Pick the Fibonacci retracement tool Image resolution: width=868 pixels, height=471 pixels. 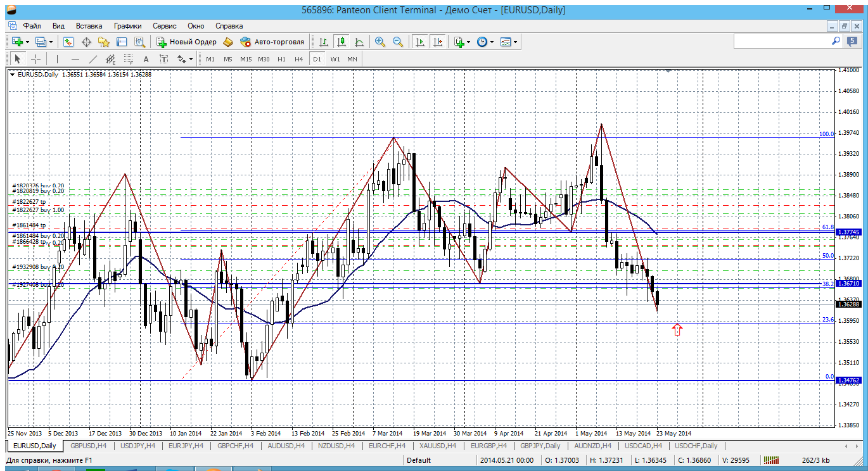[x=128, y=59]
